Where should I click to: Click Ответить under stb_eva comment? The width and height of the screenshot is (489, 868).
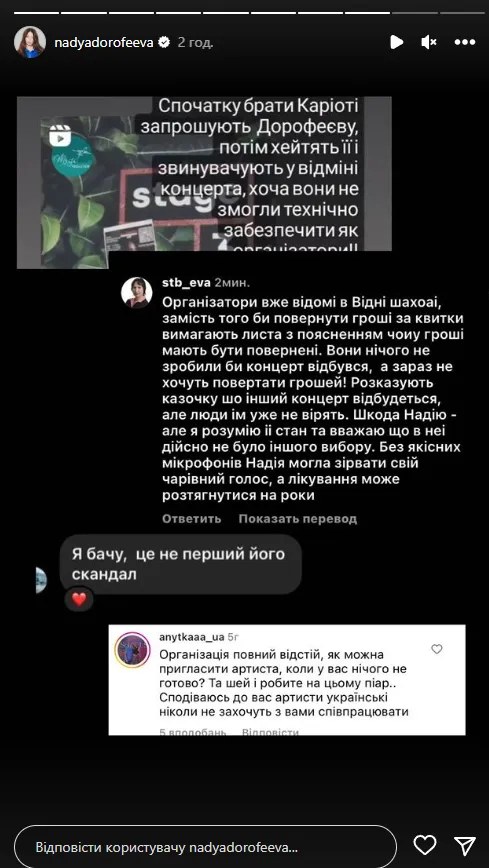pos(192,519)
